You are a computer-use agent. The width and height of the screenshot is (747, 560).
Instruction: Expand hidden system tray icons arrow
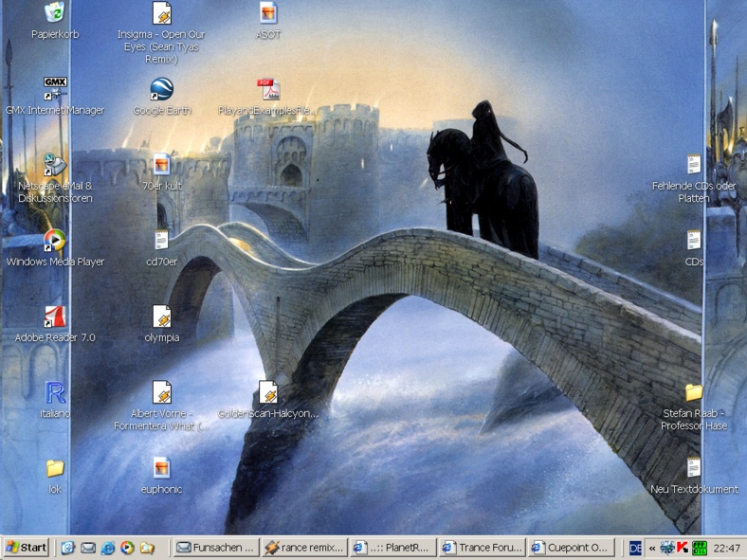pos(652,548)
